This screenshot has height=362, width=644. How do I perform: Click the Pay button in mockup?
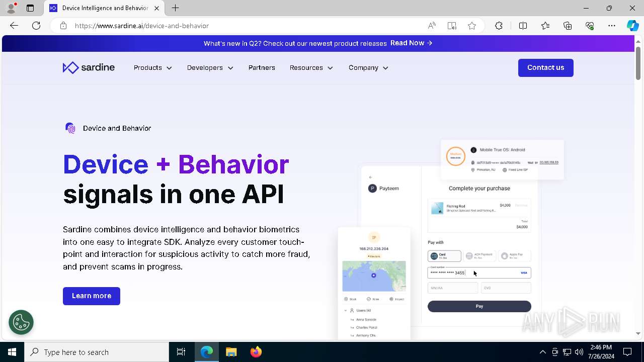click(x=479, y=306)
